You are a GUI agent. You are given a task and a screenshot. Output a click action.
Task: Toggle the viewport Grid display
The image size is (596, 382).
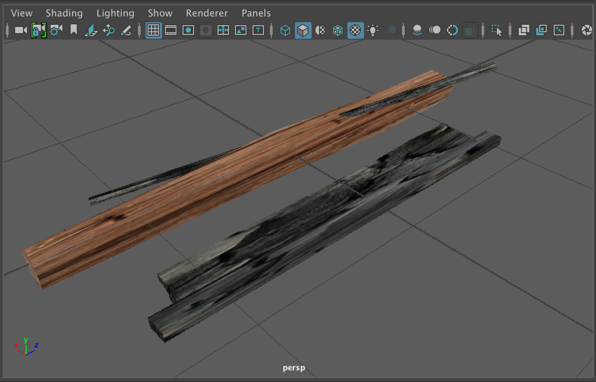pyautogui.click(x=153, y=30)
